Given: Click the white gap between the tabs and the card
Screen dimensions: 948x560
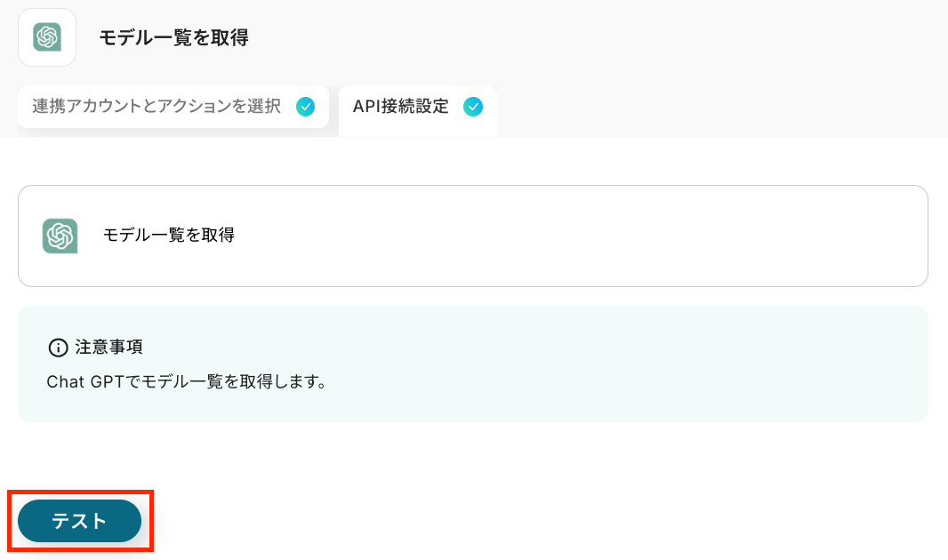Looking at the screenshot, I should pos(474,161).
